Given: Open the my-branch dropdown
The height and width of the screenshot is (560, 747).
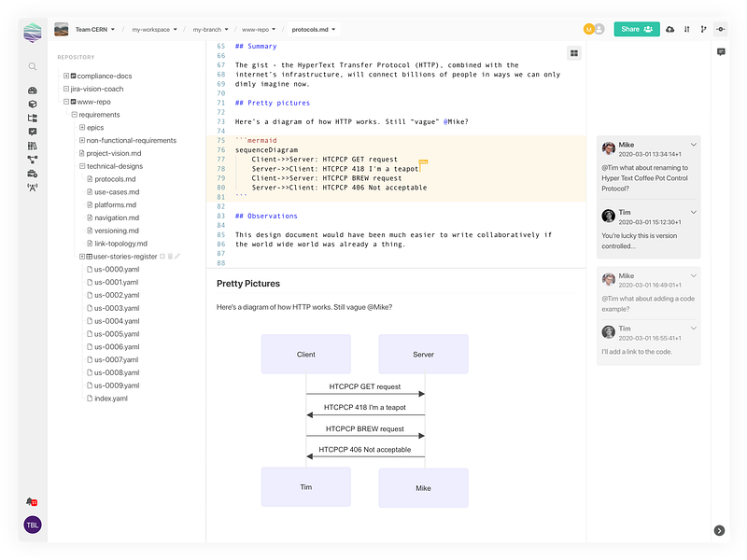Looking at the screenshot, I should [x=211, y=30].
